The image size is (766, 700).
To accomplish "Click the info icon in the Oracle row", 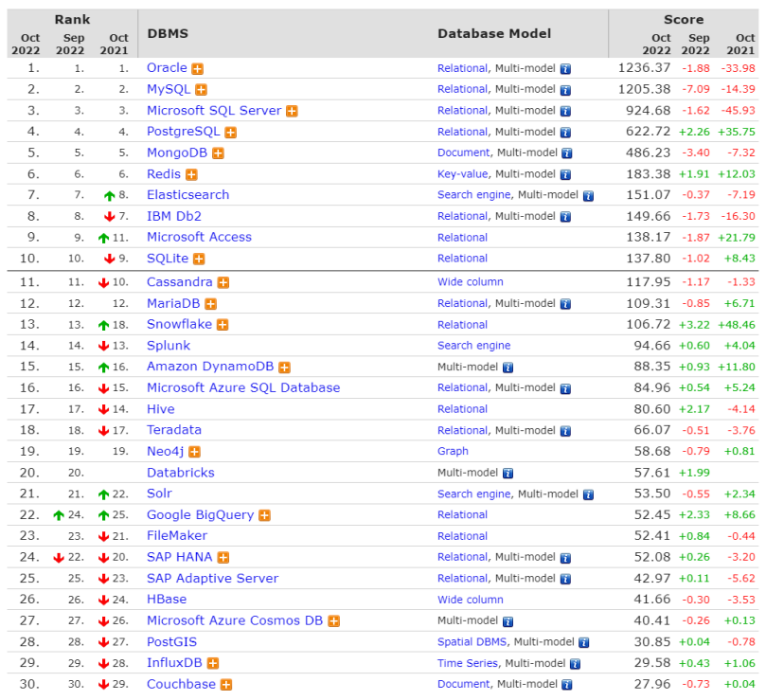I will click(565, 69).
